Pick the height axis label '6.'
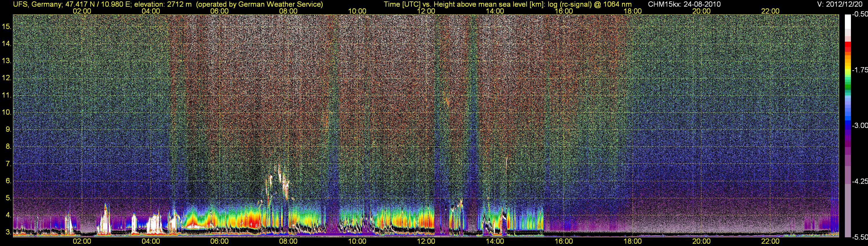Screen dimensions: 868x246 pyautogui.click(x=8, y=181)
